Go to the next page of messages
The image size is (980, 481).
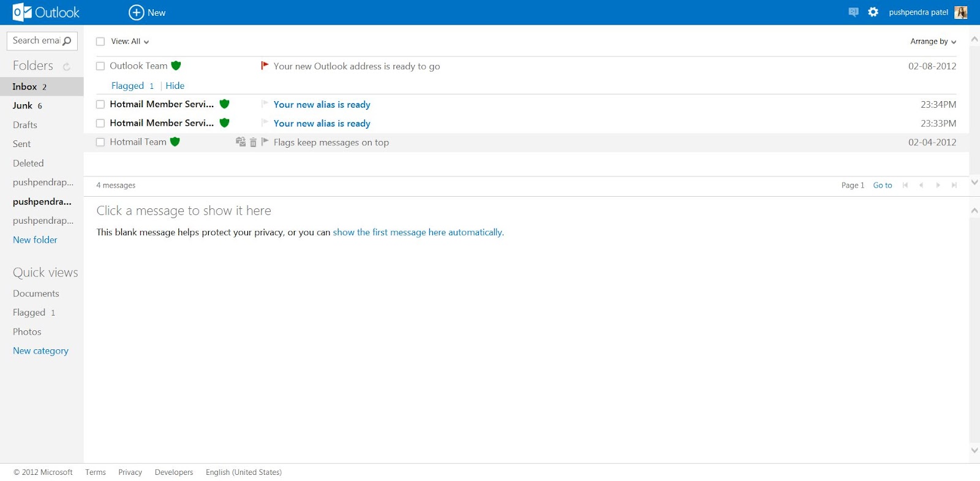(938, 185)
